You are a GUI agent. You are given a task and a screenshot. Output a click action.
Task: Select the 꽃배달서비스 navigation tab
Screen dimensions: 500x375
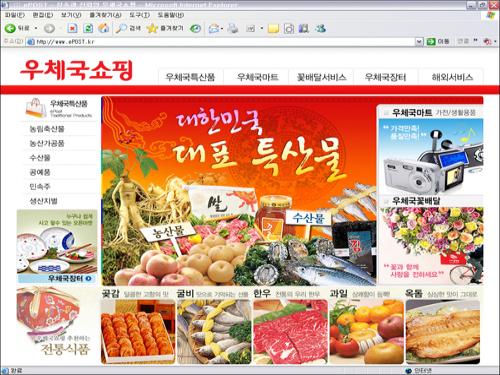point(321,77)
